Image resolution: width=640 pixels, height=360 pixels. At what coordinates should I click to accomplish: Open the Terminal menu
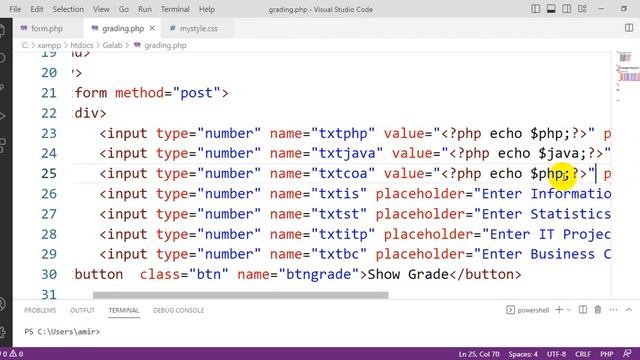click(x=175, y=9)
